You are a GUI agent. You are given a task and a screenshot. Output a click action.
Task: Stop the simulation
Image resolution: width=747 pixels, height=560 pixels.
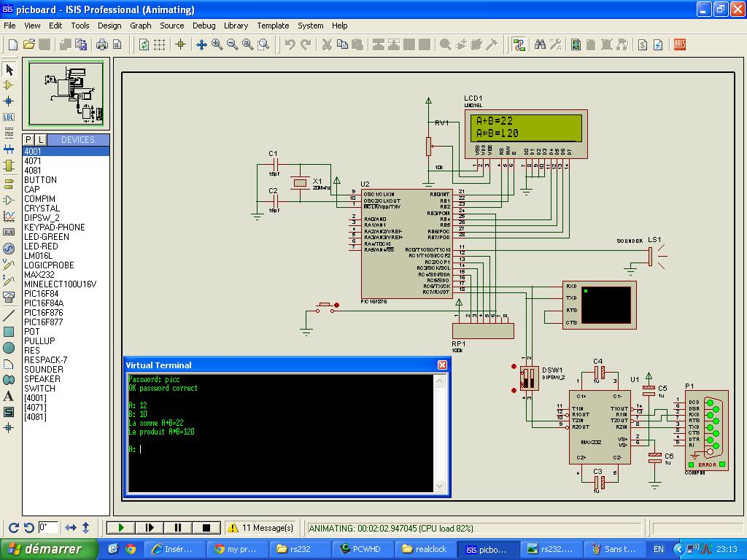pyautogui.click(x=206, y=528)
